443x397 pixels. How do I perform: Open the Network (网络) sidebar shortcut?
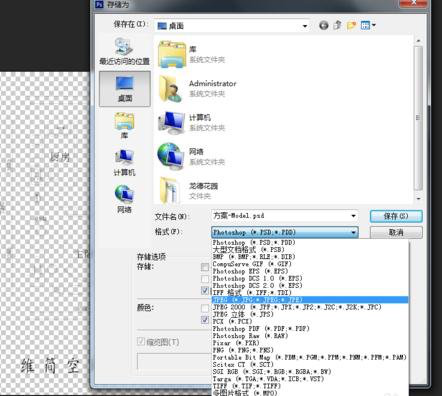pos(124,199)
